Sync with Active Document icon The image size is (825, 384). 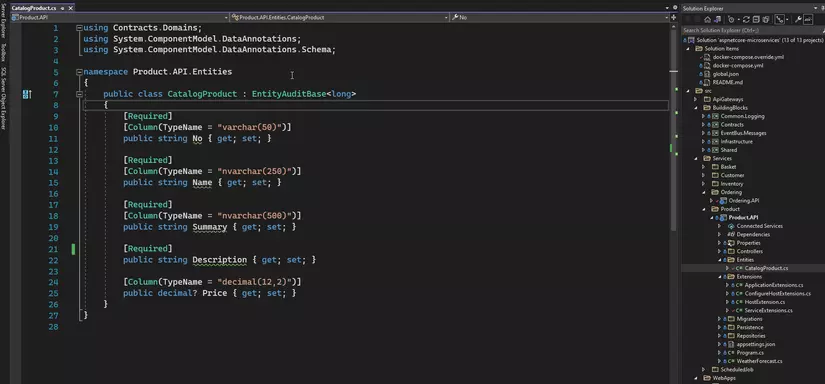[x=746, y=19]
